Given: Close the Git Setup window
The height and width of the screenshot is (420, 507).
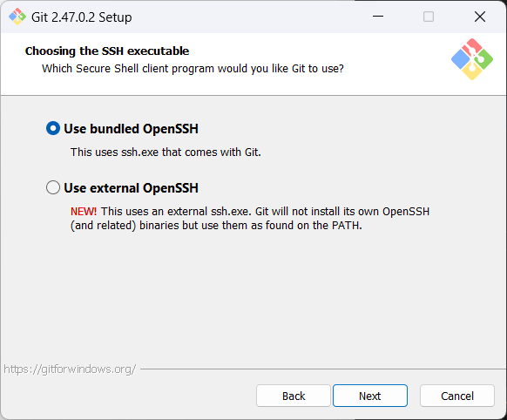Looking at the screenshot, I should coord(480,17).
